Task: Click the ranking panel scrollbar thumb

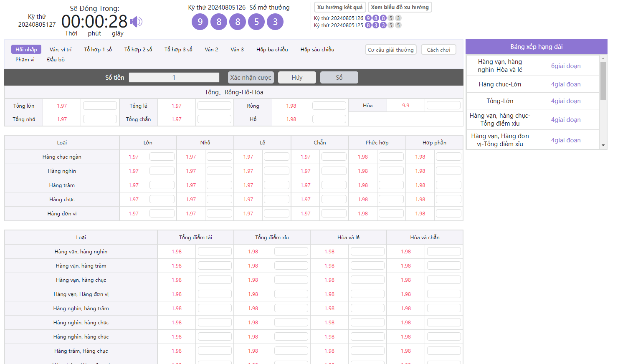Action: (603, 81)
